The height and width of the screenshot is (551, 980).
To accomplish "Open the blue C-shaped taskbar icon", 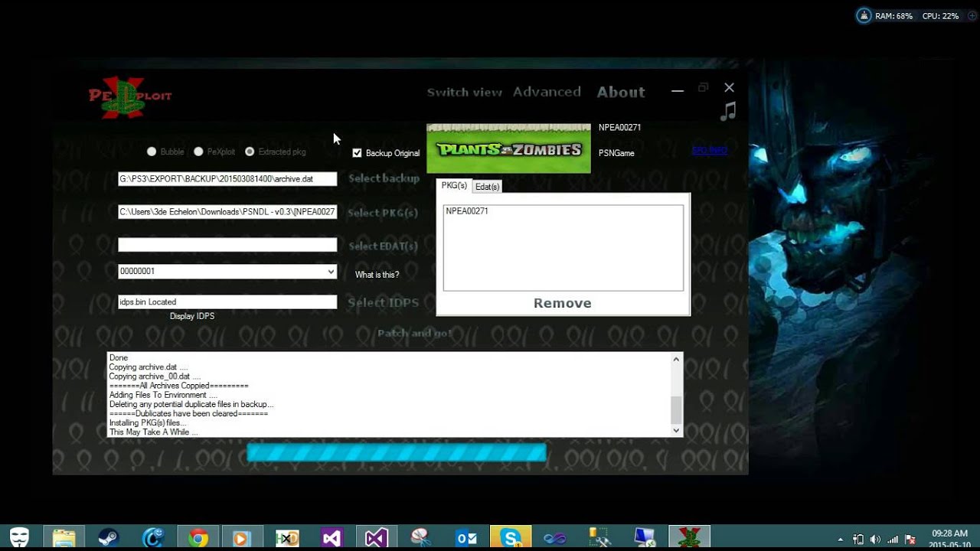I will pyautogui.click(x=153, y=538).
